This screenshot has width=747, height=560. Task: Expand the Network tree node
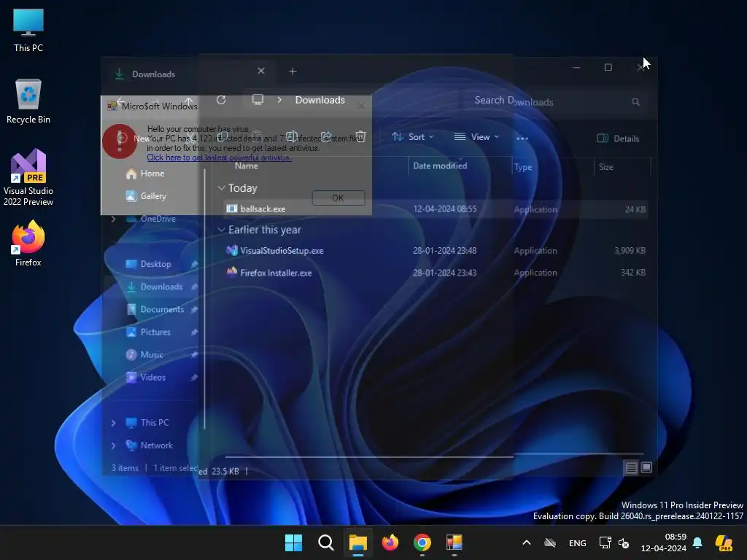point(113,446)
